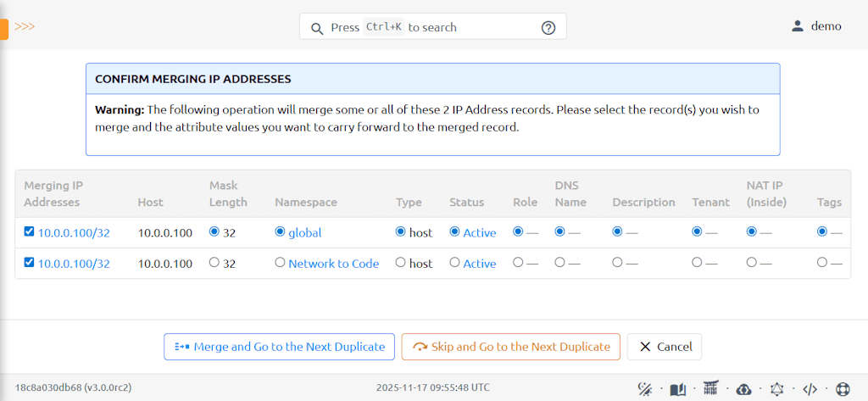Click the lifebuoy help icon in footer
The width and height of the screenshot is (868, 401).
pyautogui.click(x=843, y=389)
